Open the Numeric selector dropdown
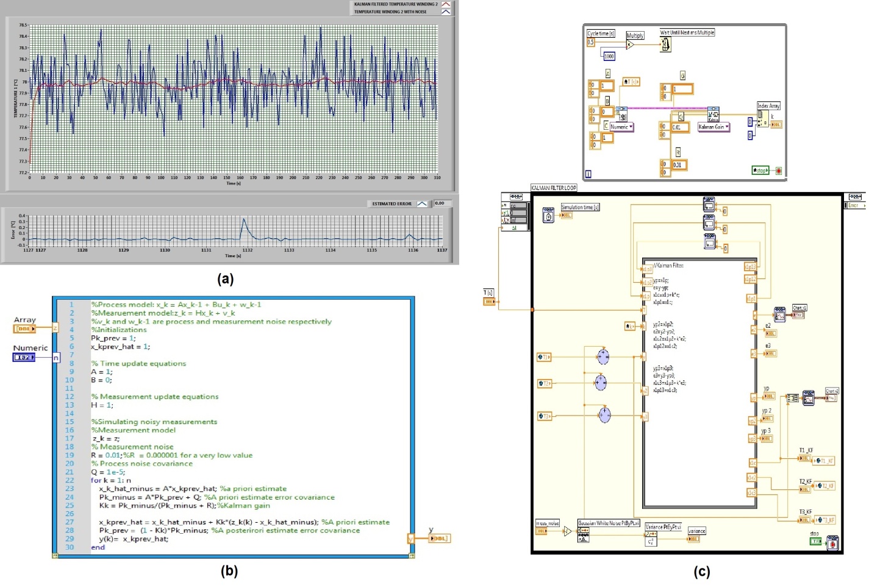Screen dimensions: 869x588 click(622, 127)
